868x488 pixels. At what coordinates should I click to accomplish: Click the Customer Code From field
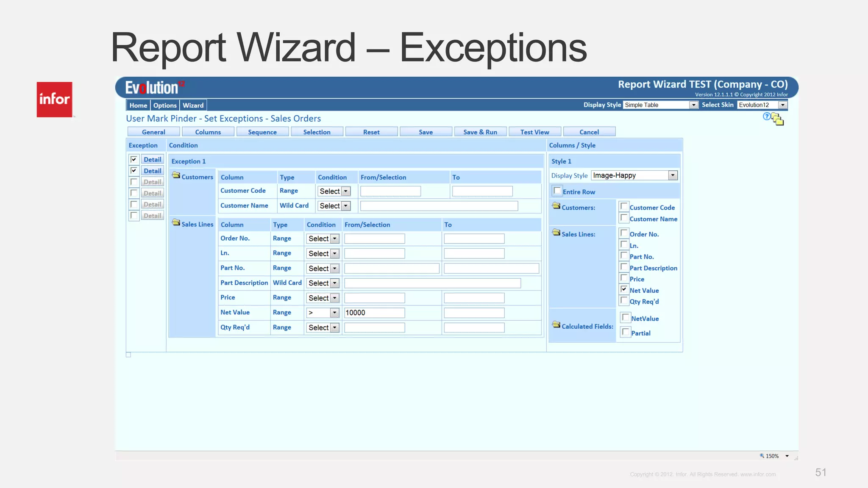[x=391, y=191]
